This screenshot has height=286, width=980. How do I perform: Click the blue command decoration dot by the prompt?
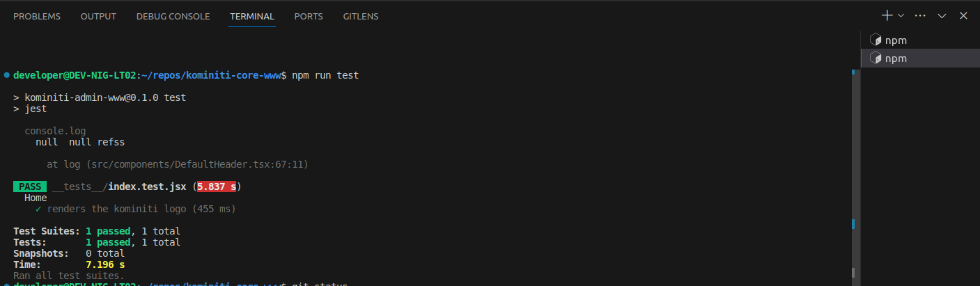point(7,74)
